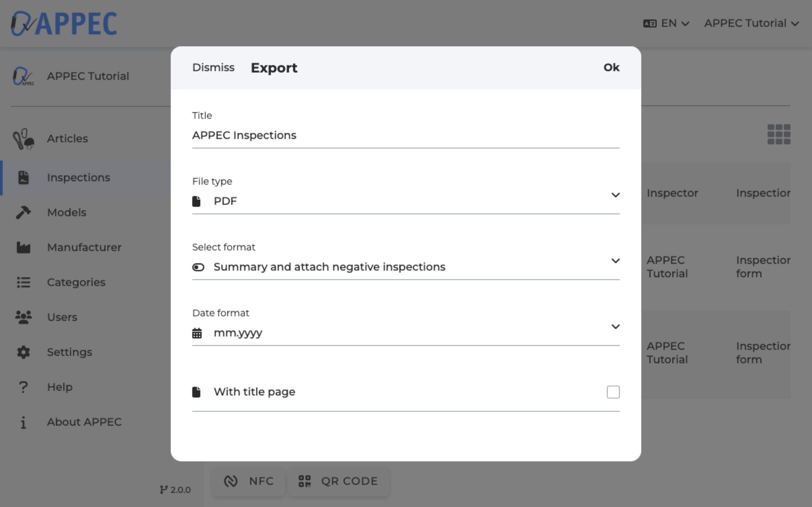This screenshot has width=812, height=507.
Task: Click the Categories list icon
Action: 23,282
